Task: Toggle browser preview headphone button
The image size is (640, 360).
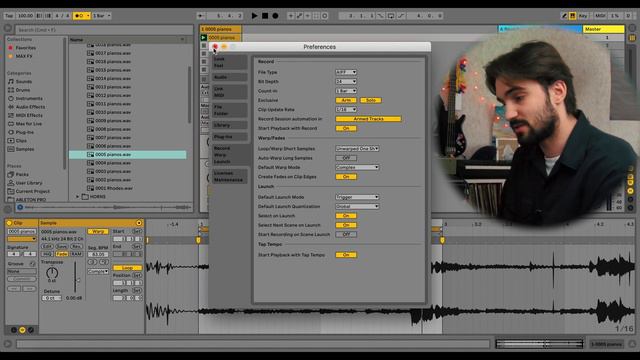Action: coord(20,207)
